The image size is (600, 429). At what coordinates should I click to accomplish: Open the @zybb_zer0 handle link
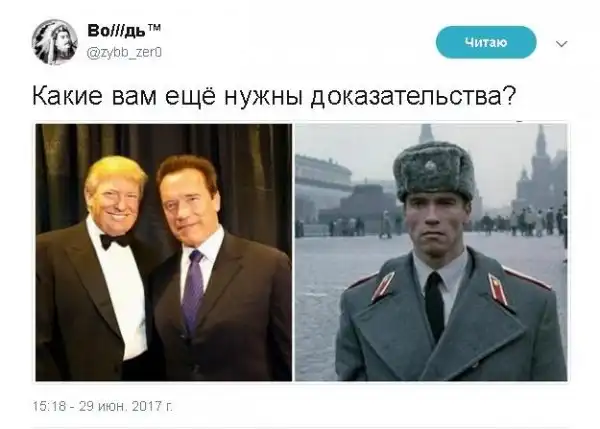[124, 52]
